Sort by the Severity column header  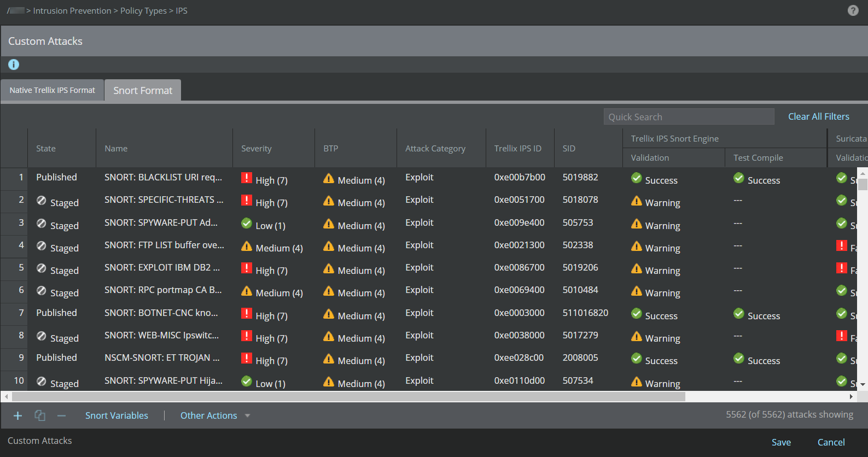tap(256, 148)
